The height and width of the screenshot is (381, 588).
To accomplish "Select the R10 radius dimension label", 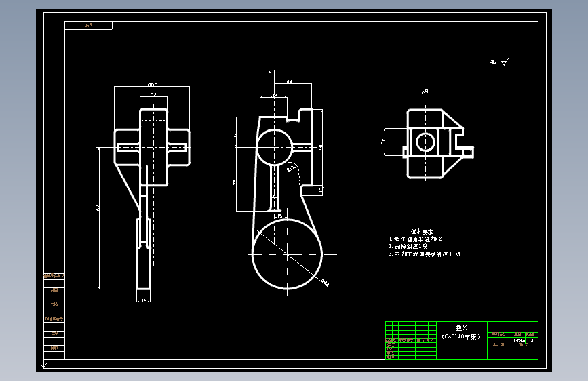I will tap(291, 167).
